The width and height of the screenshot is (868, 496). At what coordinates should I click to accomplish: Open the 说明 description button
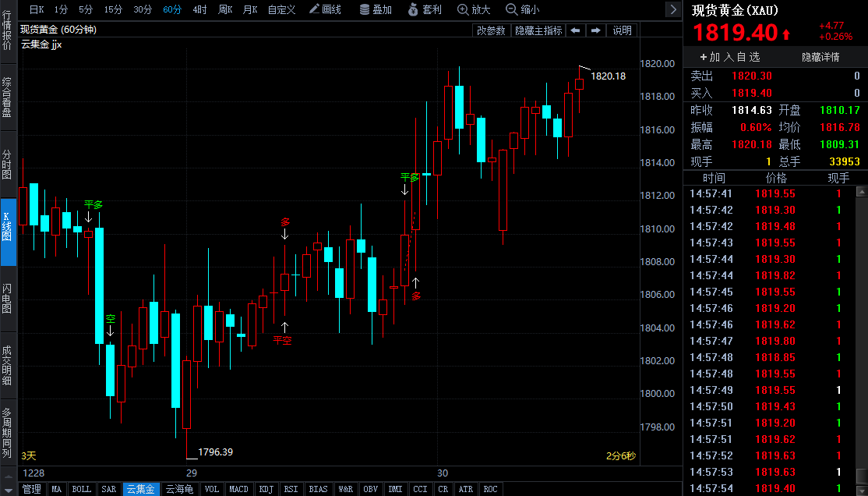623,30
